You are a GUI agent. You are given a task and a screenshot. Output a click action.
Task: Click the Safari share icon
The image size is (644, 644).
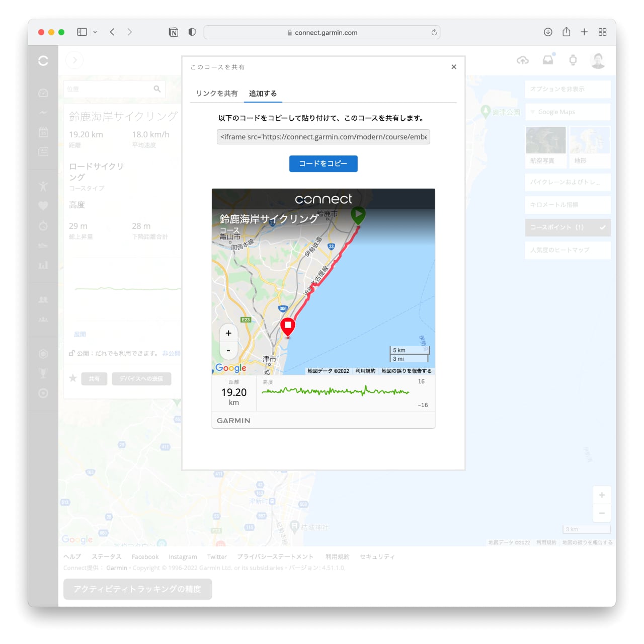tap(566, 32)
